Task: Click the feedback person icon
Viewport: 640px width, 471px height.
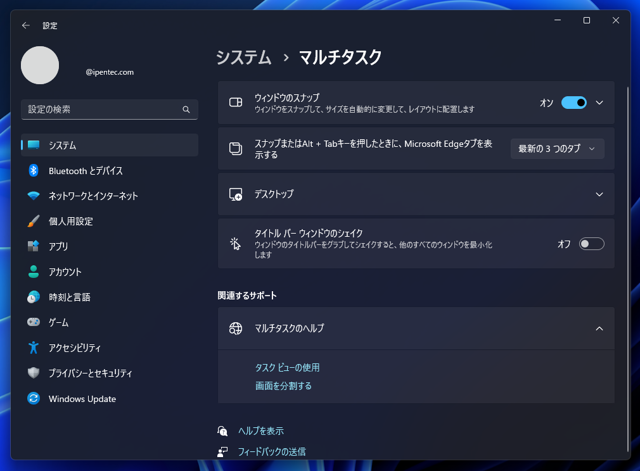Action: (222, 451)
